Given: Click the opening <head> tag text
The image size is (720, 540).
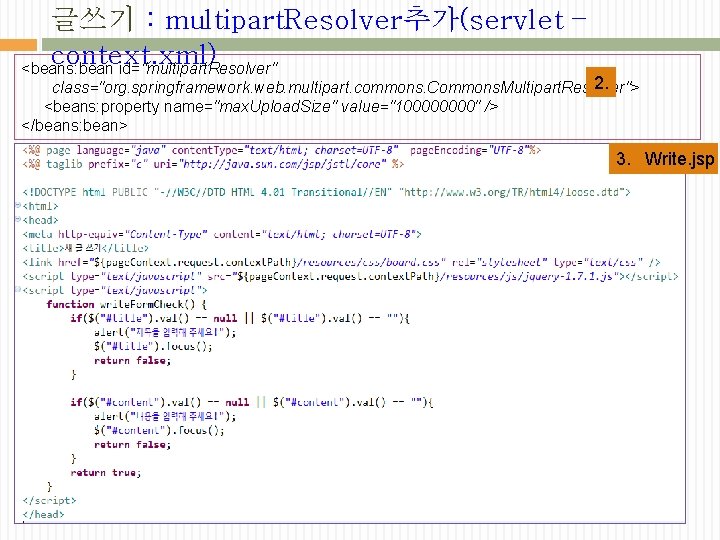Looking at the screenshot, I should coord(40,220).
